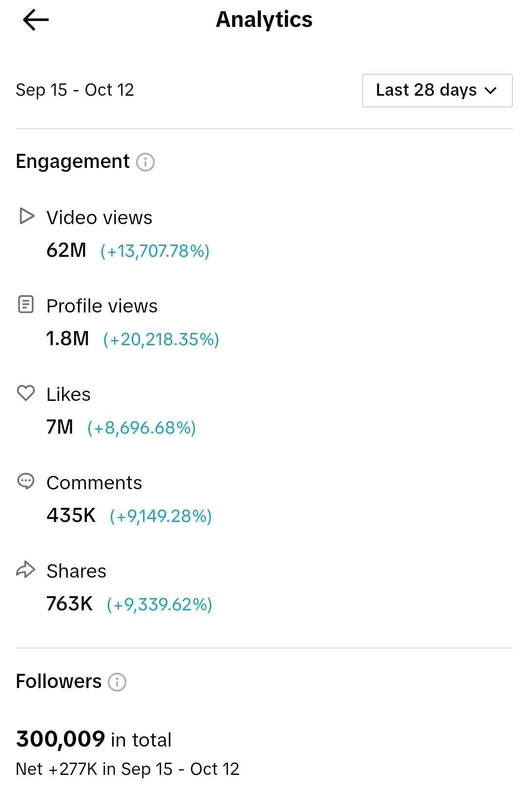Go back using the arrow icon
This screenshot has height=812, width=527.
36,20
